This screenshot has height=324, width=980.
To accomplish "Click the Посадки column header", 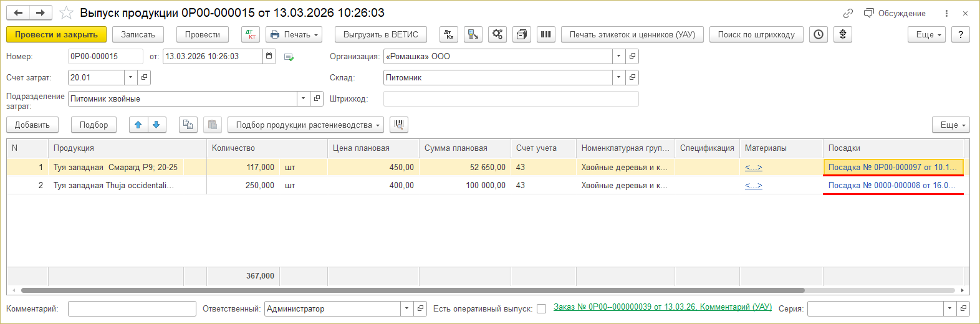I will [x=893, y=148].
